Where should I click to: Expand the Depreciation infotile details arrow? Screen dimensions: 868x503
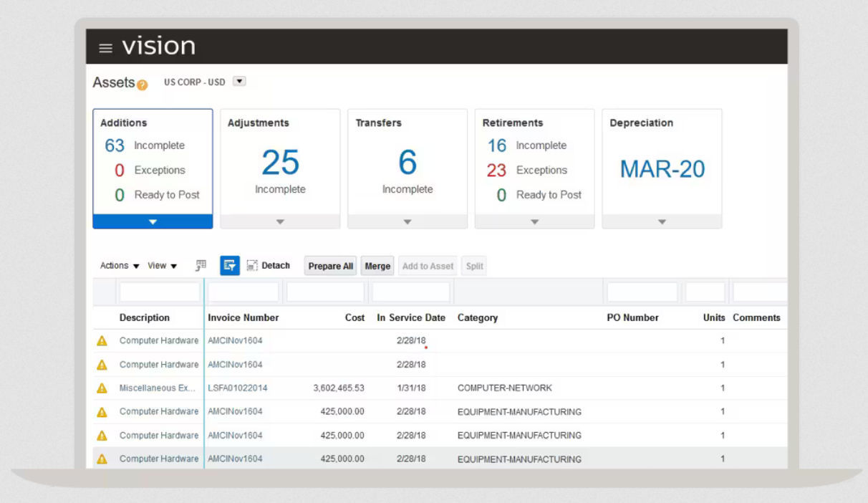[x=661, y=222]
